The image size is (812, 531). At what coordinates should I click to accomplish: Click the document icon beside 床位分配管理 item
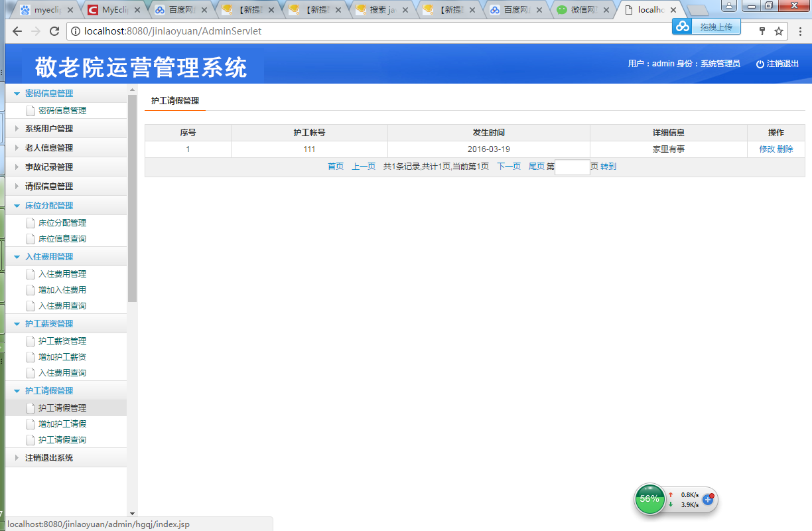(x=30, y=223)
